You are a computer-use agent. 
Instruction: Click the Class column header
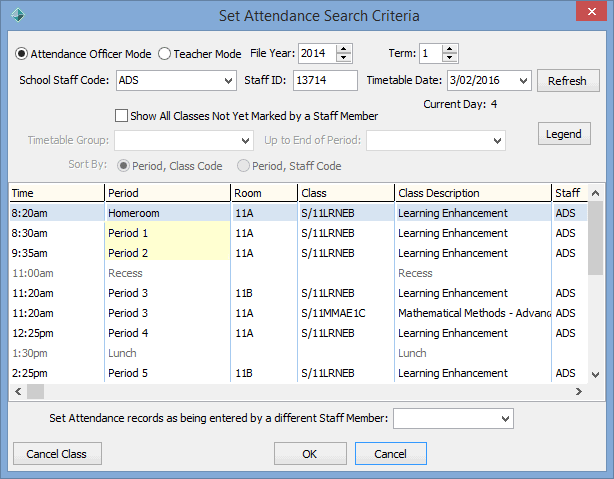pos(346,193)
